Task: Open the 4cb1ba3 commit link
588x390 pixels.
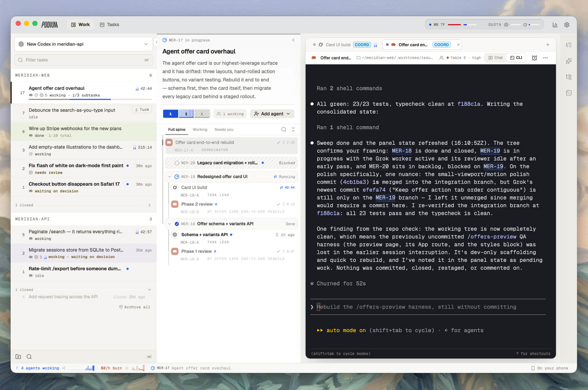Action: (354, 182)
